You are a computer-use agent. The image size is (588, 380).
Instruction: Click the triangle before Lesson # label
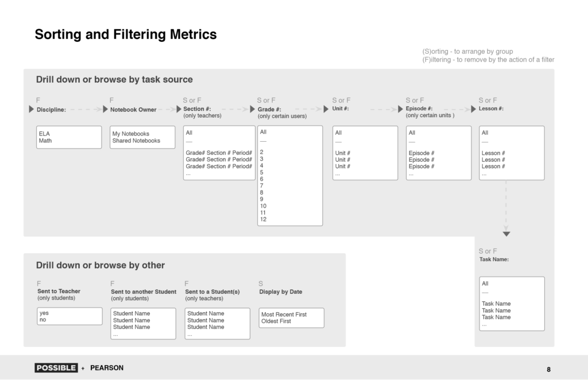pos(473,109)
